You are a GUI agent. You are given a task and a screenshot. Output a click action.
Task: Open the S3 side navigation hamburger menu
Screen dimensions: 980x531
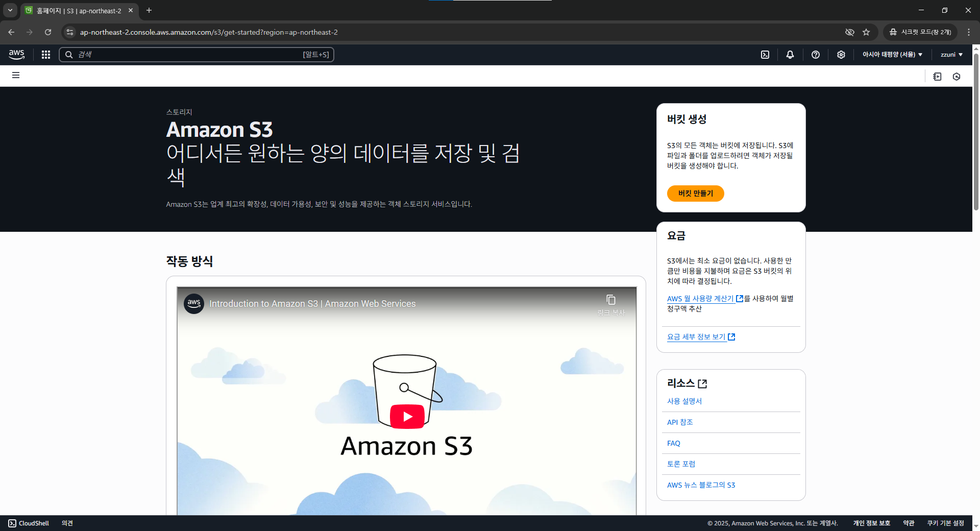click(16, 75)
